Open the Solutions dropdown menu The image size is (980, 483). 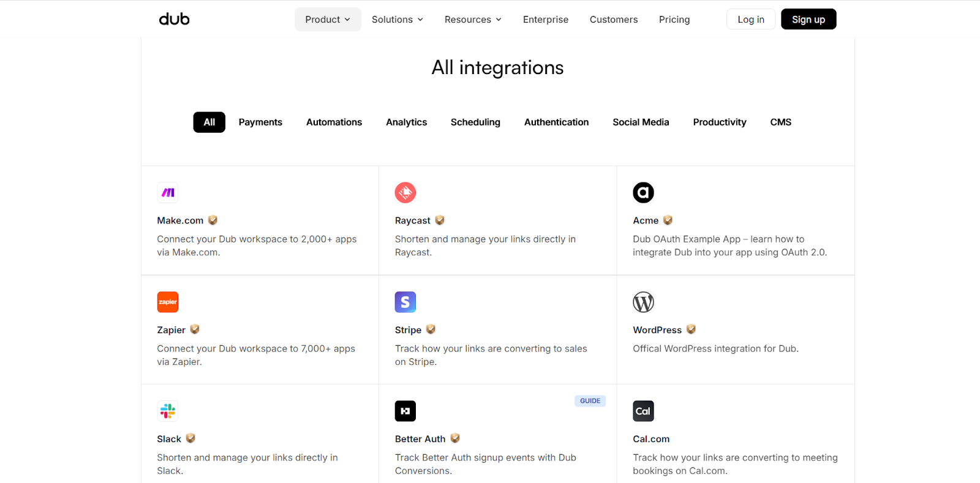pyautogui.click(x=398, y=20)
